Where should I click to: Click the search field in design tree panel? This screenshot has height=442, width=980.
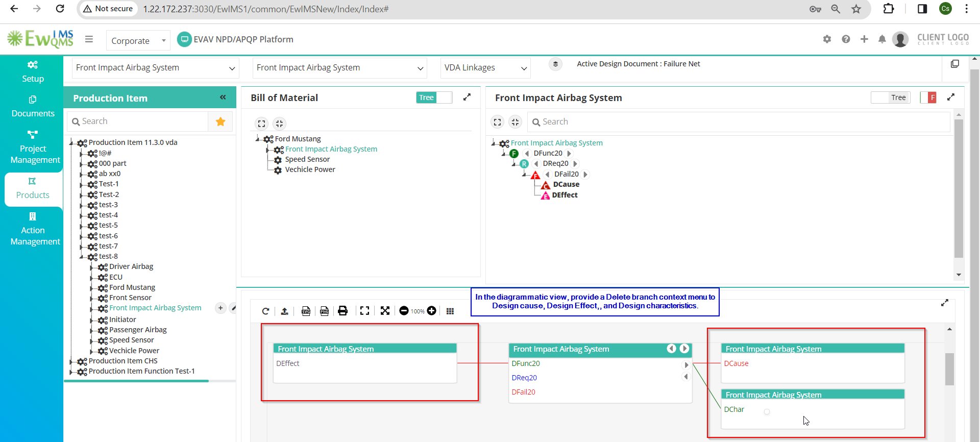[739, 122]
